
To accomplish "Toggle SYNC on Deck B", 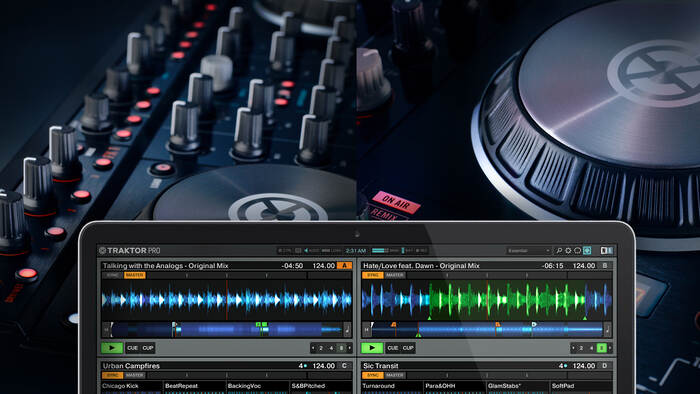I will pos(373,275).
